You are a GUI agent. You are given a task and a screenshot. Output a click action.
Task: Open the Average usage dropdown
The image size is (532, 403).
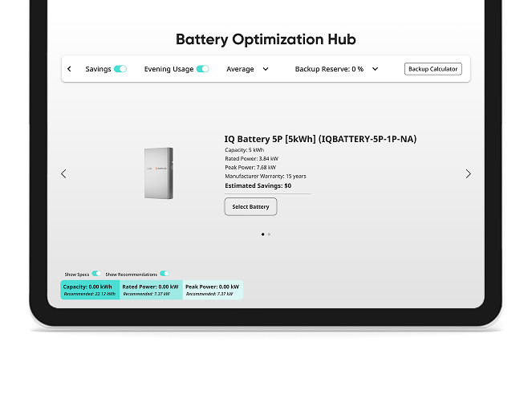(247, 69)
